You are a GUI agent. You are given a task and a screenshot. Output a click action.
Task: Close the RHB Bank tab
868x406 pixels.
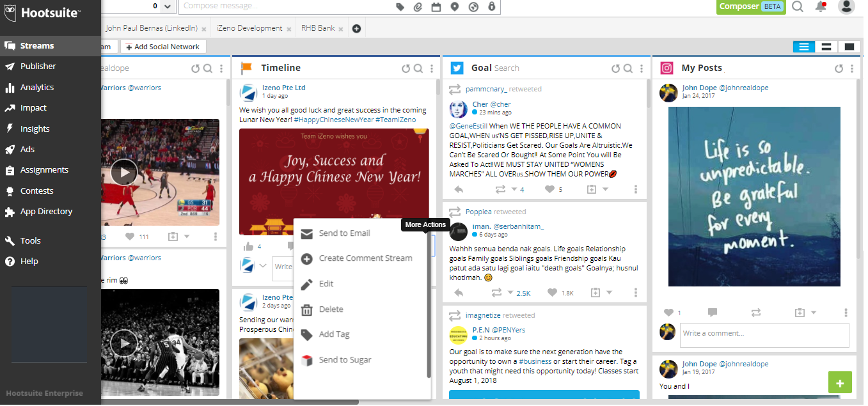pos(340,29)
